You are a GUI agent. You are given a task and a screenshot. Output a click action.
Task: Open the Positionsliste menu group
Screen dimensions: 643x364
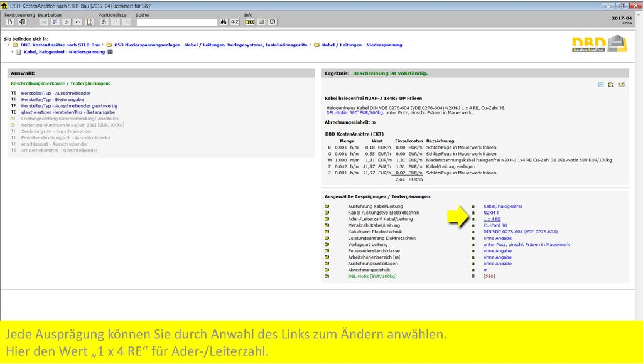pos(112,15)
